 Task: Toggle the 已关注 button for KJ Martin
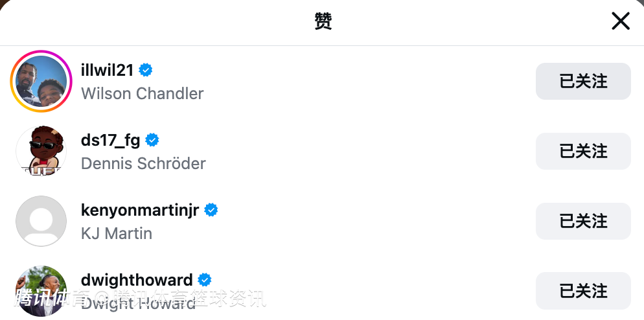pyautogui.click(x=583, y=222)
